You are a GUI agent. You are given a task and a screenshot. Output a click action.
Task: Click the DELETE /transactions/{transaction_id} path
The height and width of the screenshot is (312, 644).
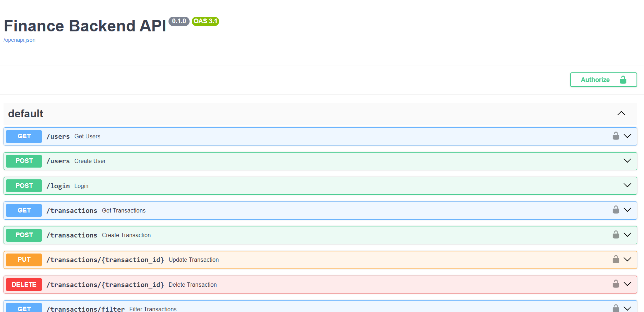click(105, 285)
